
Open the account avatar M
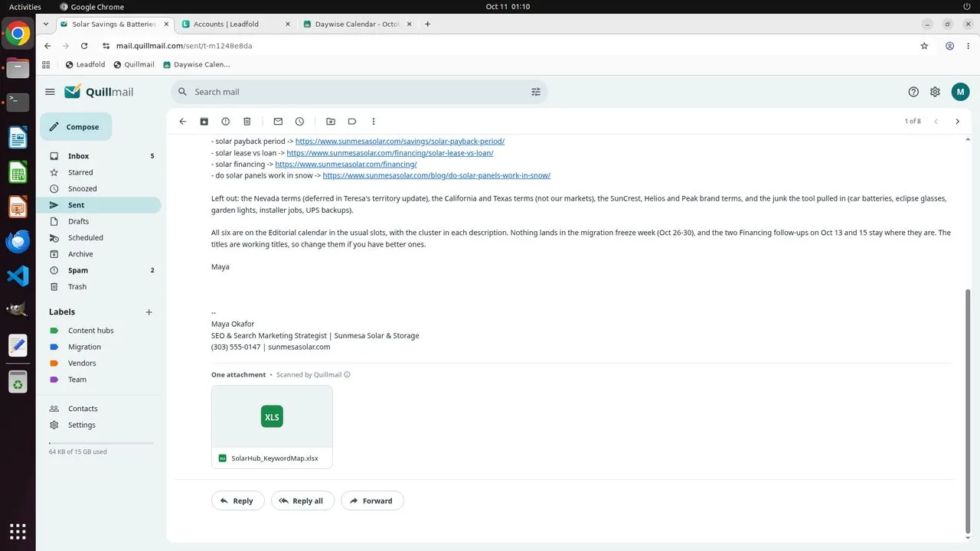960,92
